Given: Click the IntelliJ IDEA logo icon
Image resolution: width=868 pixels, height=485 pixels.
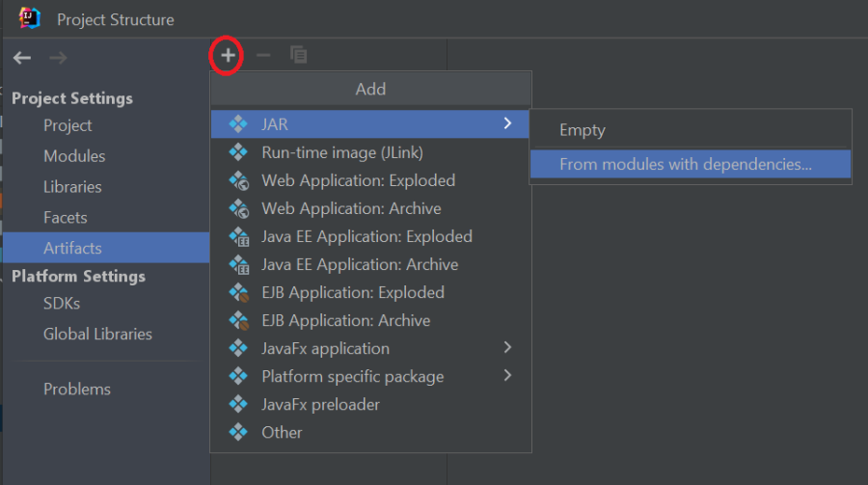Looking at the screenshot, I should (x=29, y=18).
